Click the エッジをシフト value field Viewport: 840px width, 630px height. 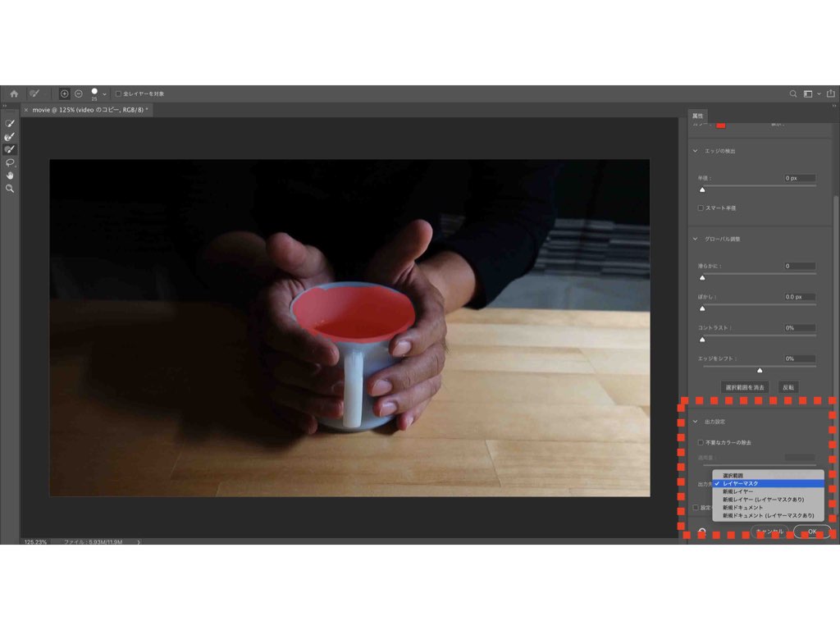pos(800,358)
